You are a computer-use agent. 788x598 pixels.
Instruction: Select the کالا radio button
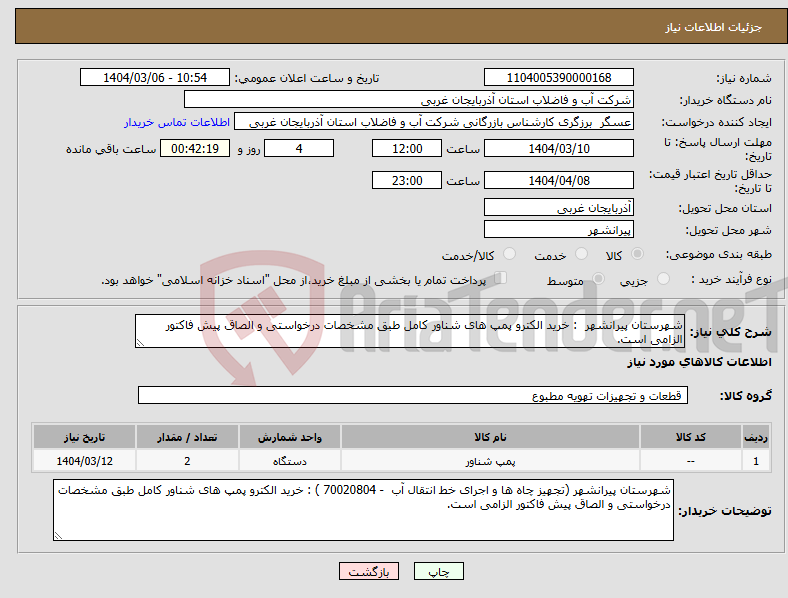637,254
